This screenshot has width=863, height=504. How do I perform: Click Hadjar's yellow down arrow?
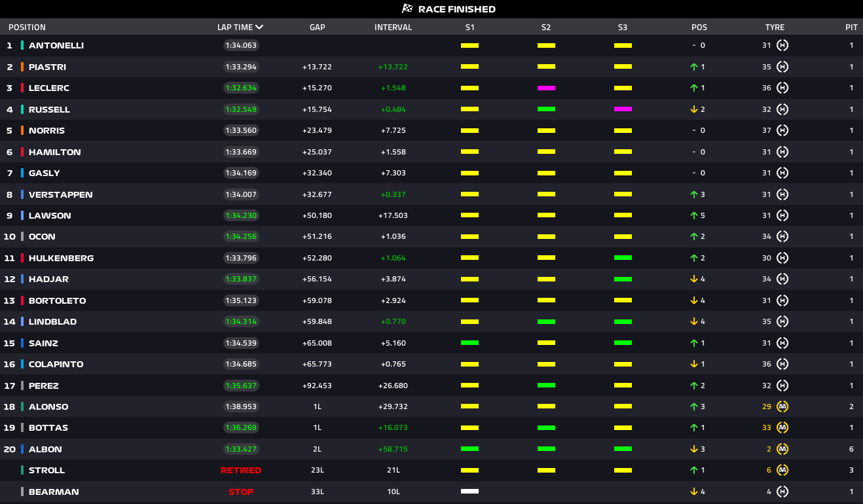694,279
